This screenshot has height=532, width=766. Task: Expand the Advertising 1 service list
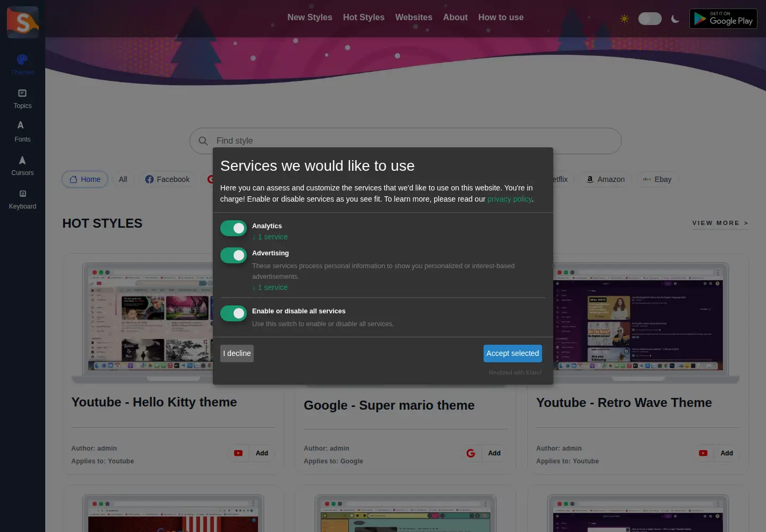tap(270, 288)
